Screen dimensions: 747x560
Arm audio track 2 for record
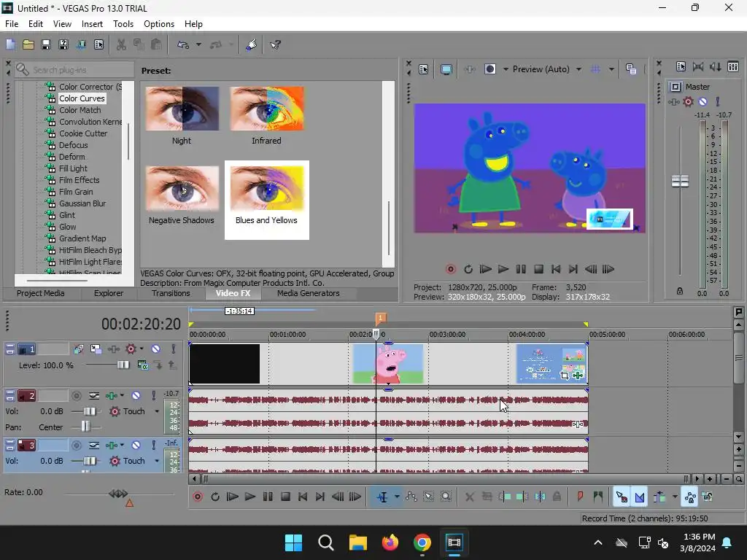click(x=76, y=396)
